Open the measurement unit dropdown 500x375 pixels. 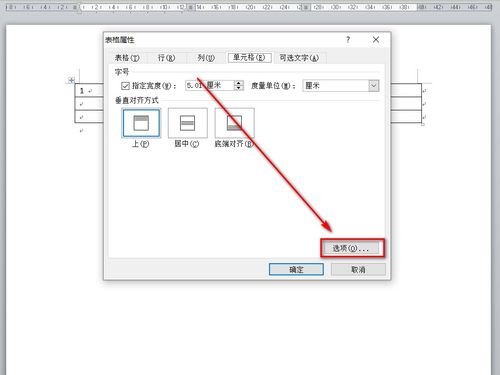coord(373,86)
